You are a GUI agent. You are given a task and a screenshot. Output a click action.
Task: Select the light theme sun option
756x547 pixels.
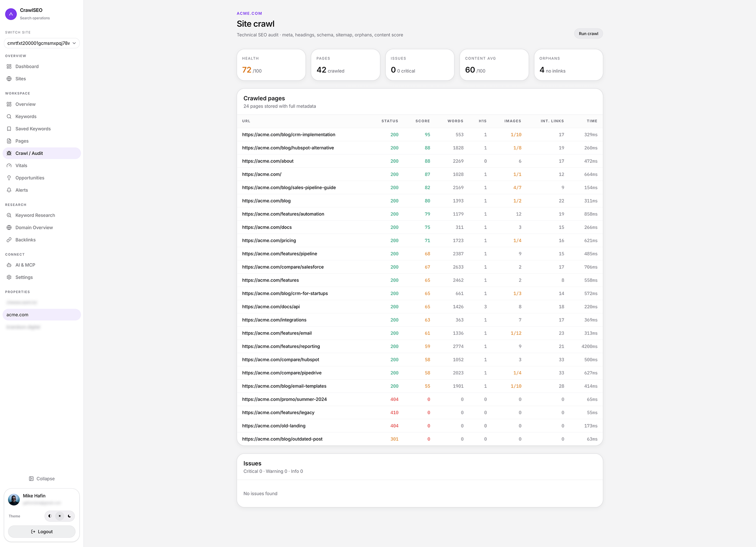[x=59, y=516]
